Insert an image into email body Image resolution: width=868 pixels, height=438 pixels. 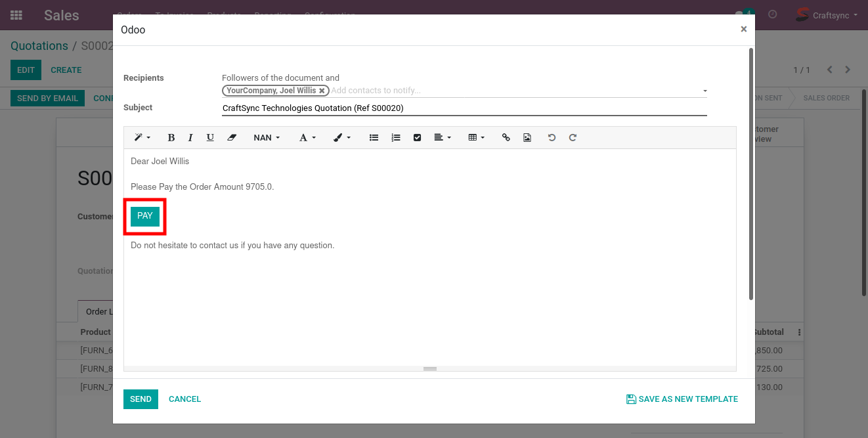click(527, 138)
